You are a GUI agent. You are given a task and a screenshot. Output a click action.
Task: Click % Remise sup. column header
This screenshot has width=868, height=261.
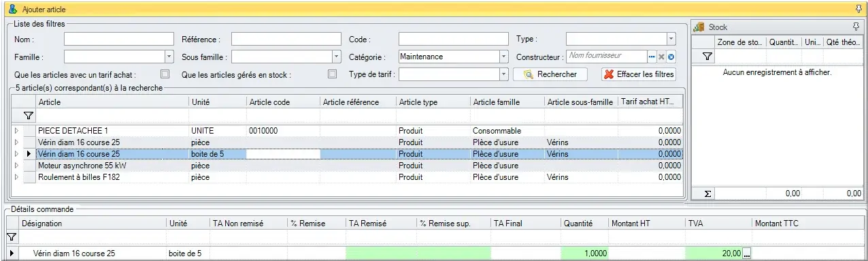coord(453,224)
